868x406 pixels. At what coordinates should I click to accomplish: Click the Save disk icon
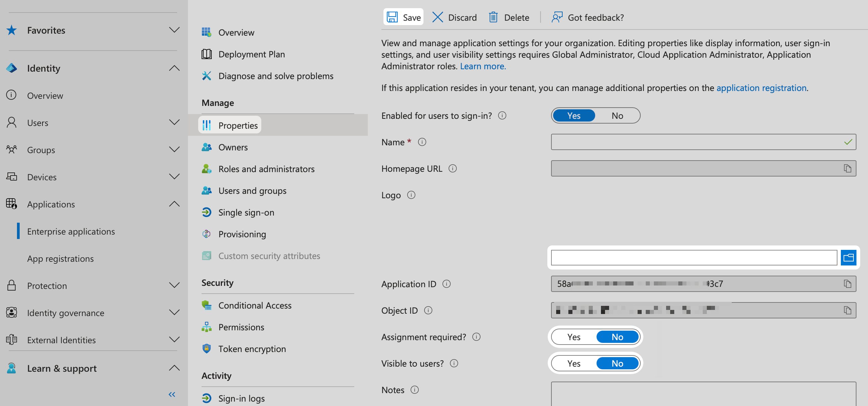[392, 17]
